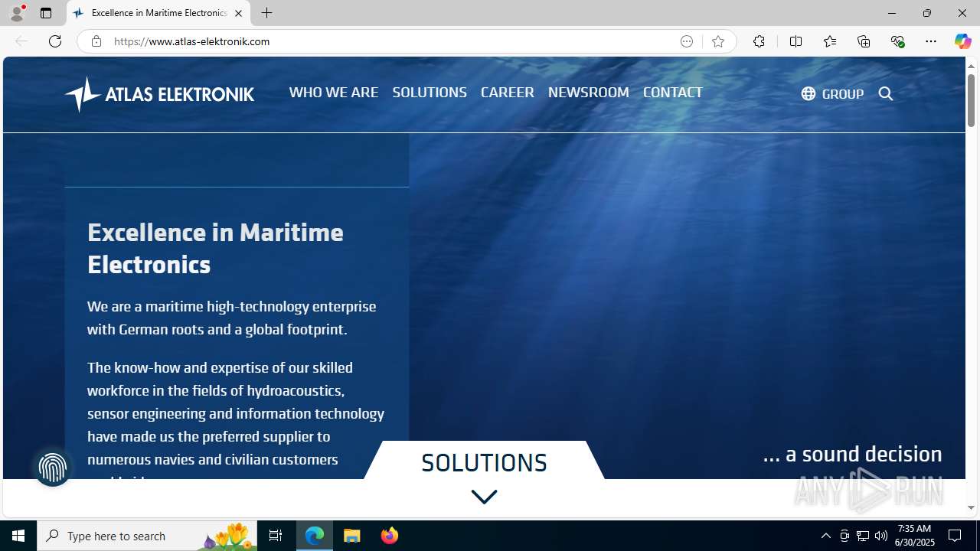This screenshot has width=980, height=551.
Task: Click scrollbar down arrow
Action: [971, 507]
